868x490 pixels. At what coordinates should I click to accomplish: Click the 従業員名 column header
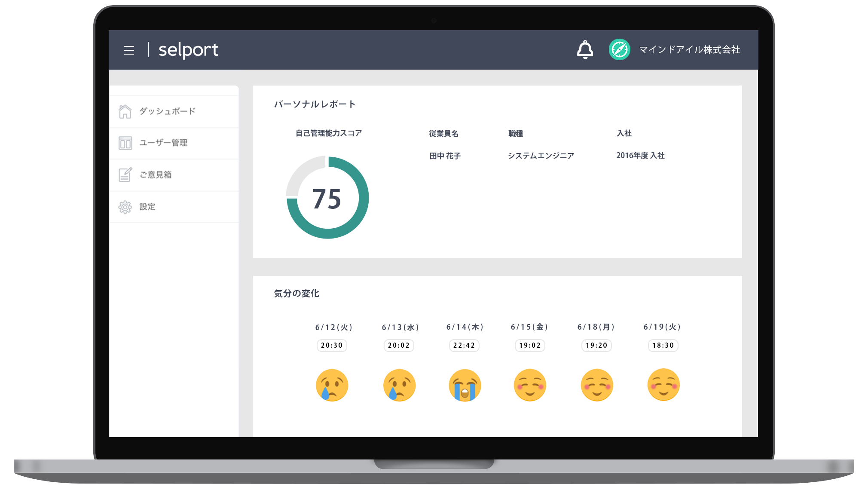pos(444,134)
